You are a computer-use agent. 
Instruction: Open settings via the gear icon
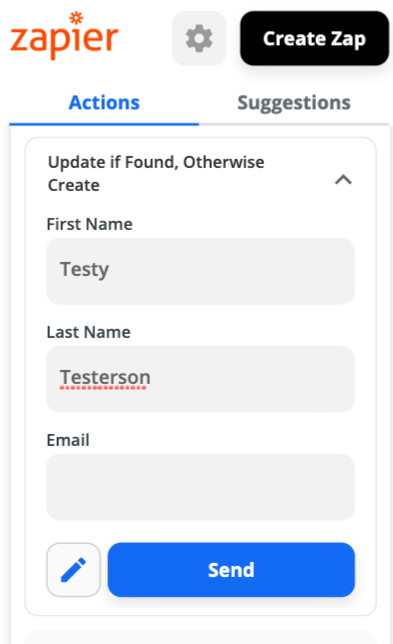(199, 38)
